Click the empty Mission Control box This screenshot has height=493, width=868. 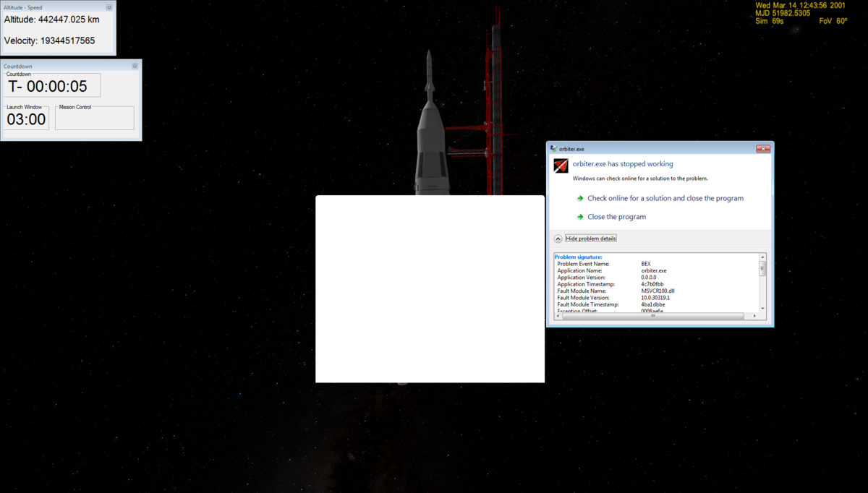click(95, 119)
